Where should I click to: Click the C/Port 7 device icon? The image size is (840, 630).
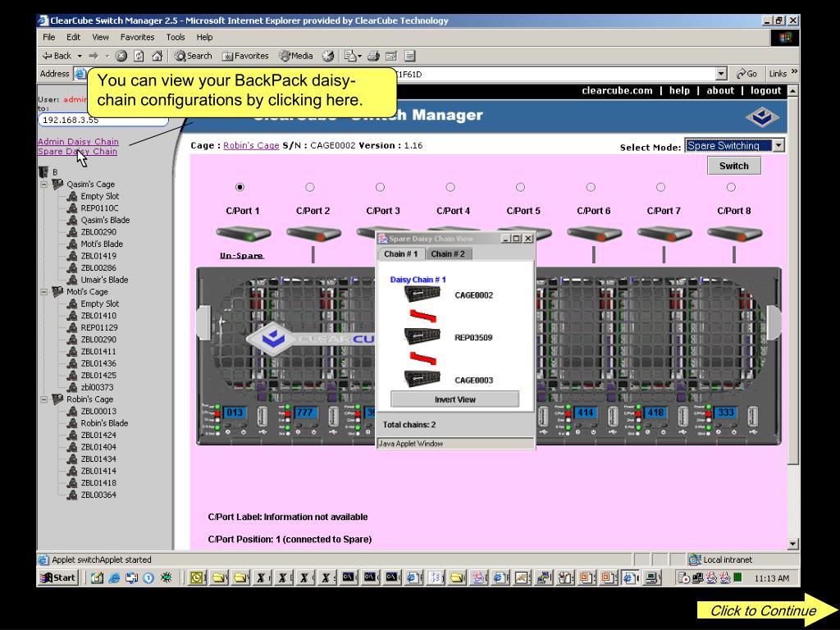pos(664,234)
